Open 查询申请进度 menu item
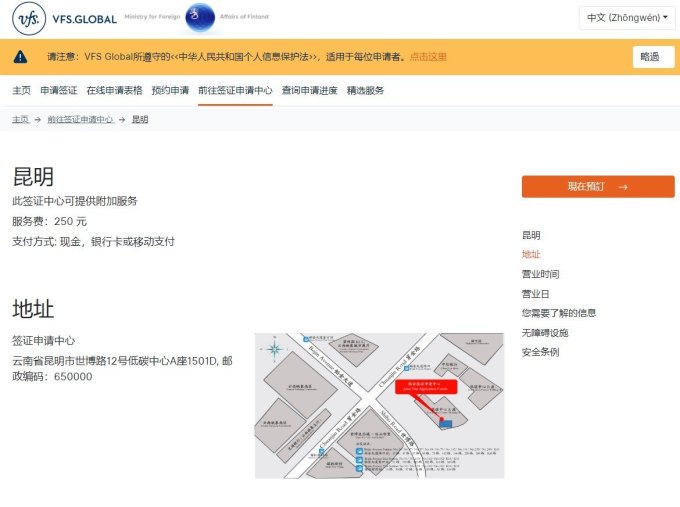This screenshot has height=507, width=680. (x=310, y=90)
